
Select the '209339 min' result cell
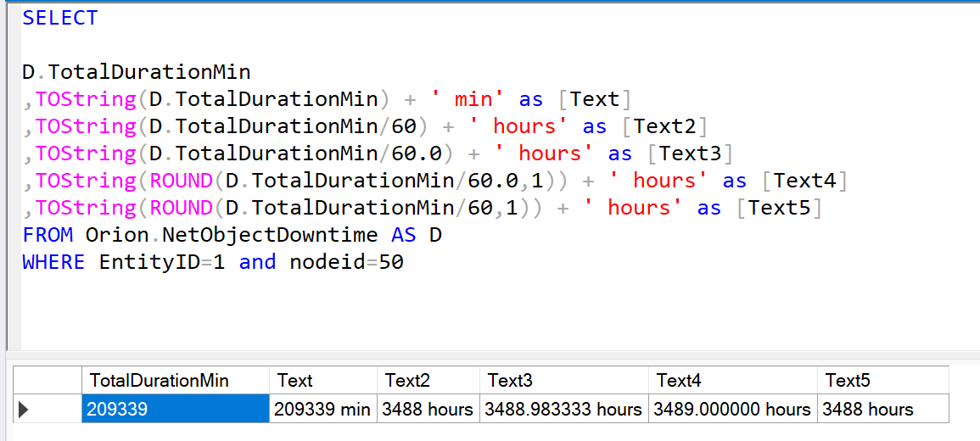tap(323, 409)
